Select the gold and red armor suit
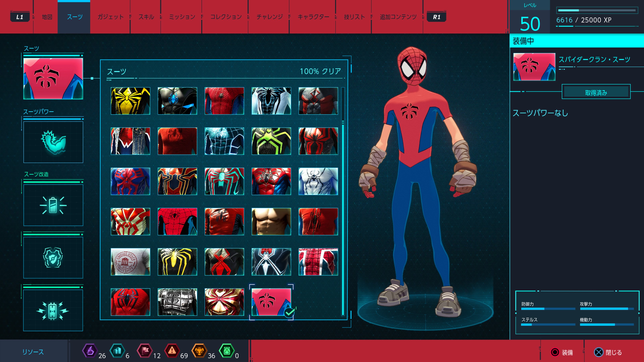The width and height of the screenshot is (644, 362). click(224, 302)
